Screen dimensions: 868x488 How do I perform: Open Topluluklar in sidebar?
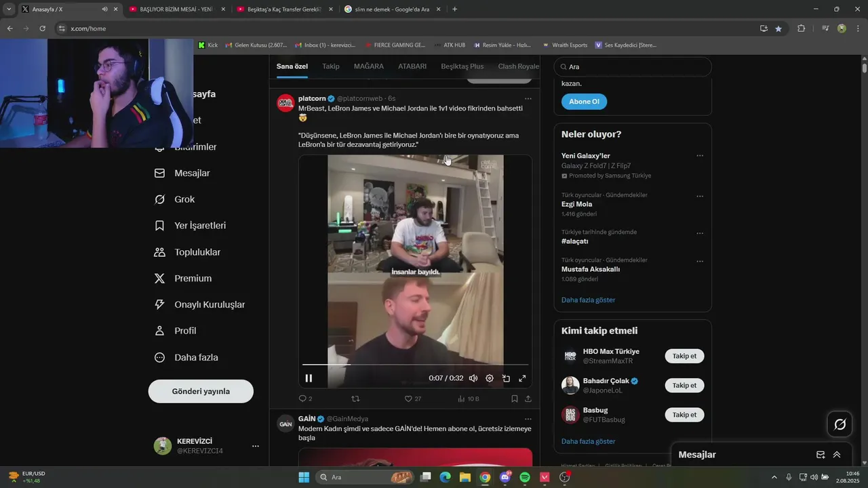click(x=188, y=252)
